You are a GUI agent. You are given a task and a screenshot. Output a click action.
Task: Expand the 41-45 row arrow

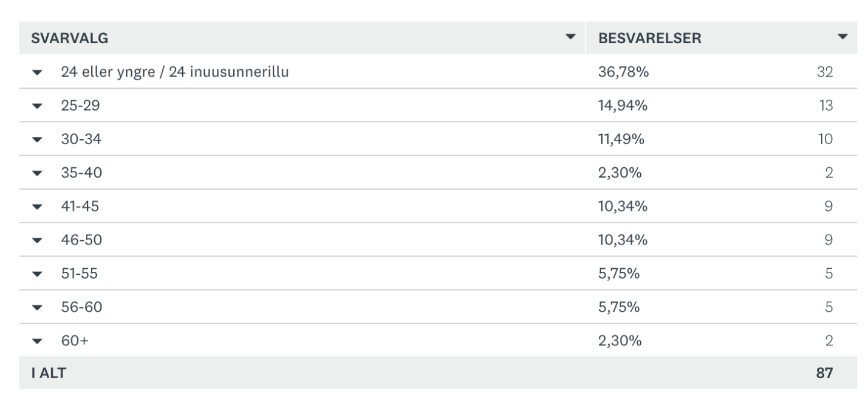point(38,207)
